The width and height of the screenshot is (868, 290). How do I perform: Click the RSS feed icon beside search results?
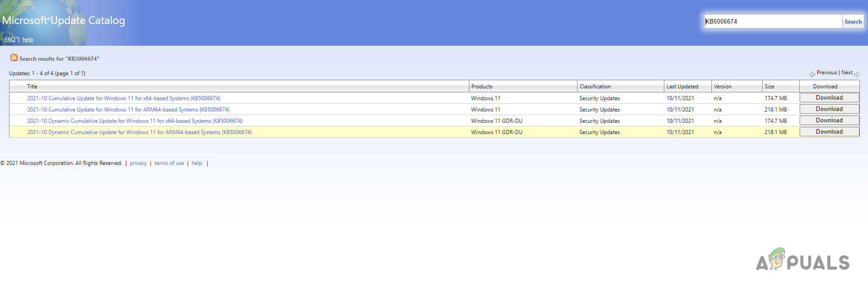[14, 58]
